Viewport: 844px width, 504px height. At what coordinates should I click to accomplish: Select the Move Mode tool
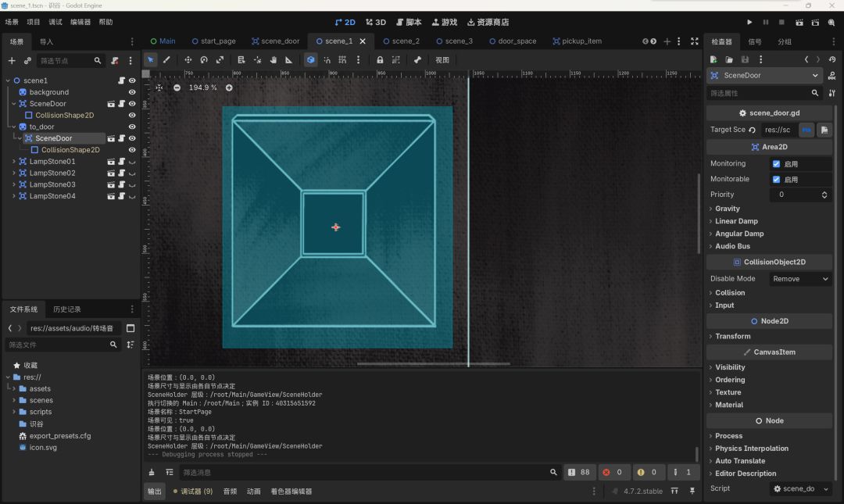[x=188, y=59]
